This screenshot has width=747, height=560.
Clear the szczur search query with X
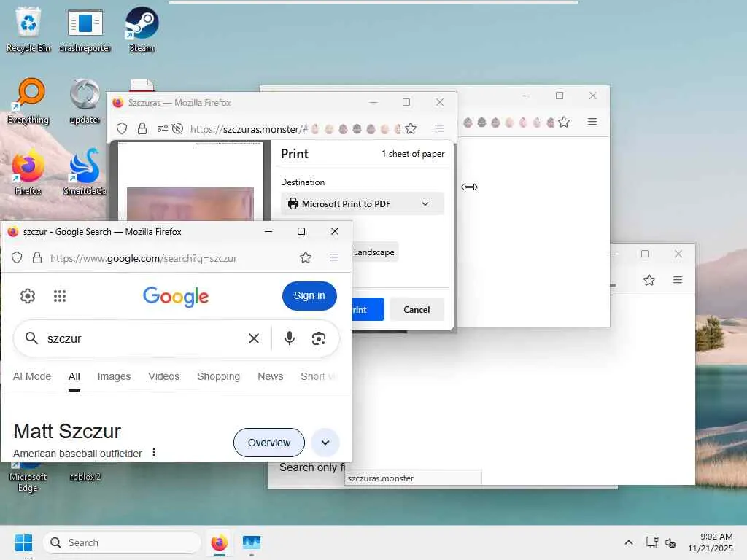point(254,338)
